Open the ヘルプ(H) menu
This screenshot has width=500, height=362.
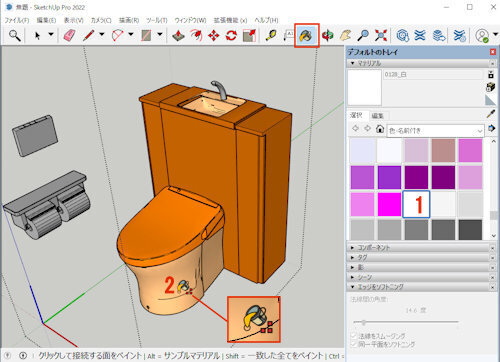click(x=266, y=20)
